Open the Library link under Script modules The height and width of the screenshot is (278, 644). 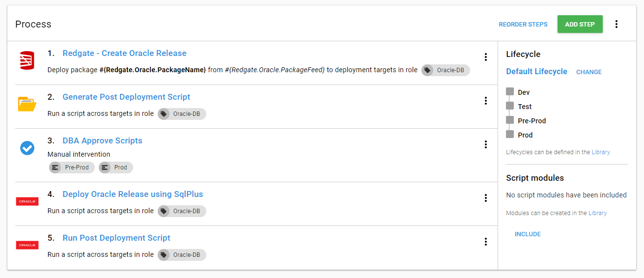[597, 213]
